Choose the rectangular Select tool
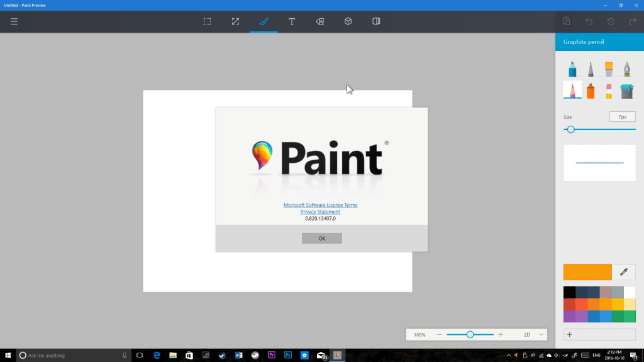The image size is (644, 362). (x=208, y=21)
